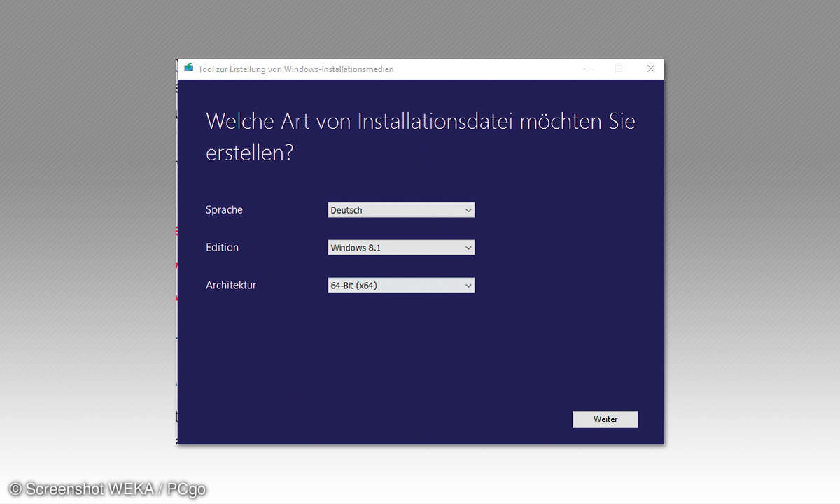Click the Architektur label text
The image size is (840, 504).
click(231, 286)
